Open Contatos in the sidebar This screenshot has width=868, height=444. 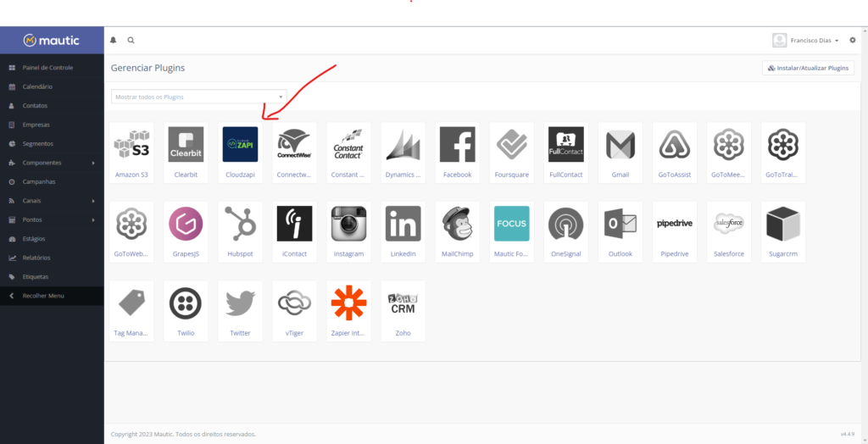(52, 106)
